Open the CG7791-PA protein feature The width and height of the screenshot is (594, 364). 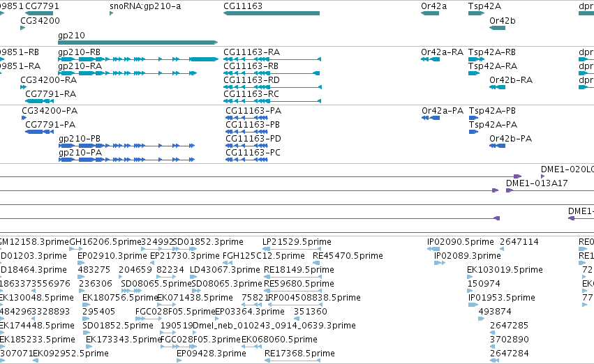[x=39, y=132]
